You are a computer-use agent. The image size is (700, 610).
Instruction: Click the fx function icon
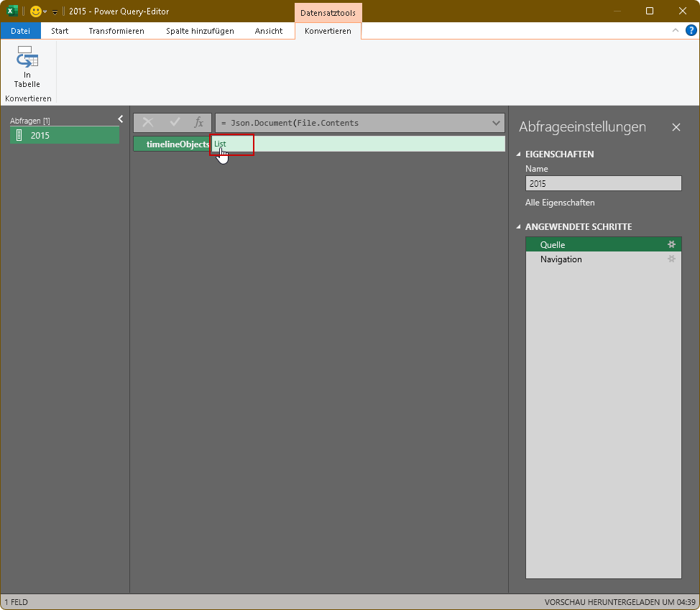(x=199, y=123)
